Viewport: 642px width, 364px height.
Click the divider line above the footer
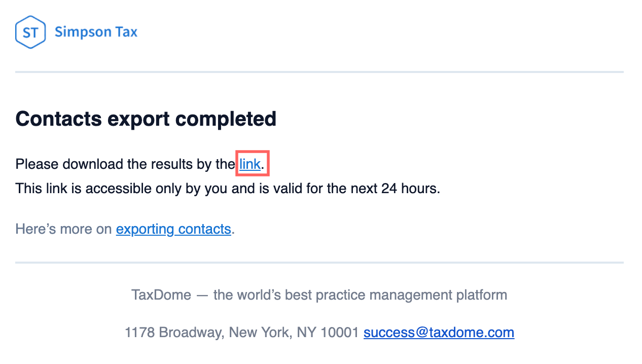pyautogui.click(x=319, y=263)
